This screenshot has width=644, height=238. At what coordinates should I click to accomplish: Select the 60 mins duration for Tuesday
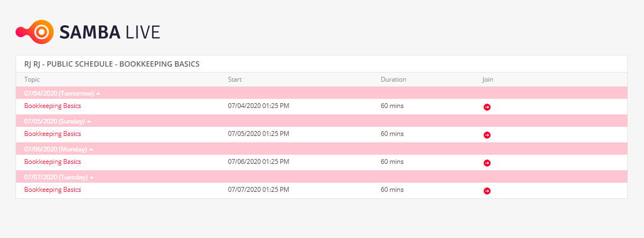tap(392, 190)
